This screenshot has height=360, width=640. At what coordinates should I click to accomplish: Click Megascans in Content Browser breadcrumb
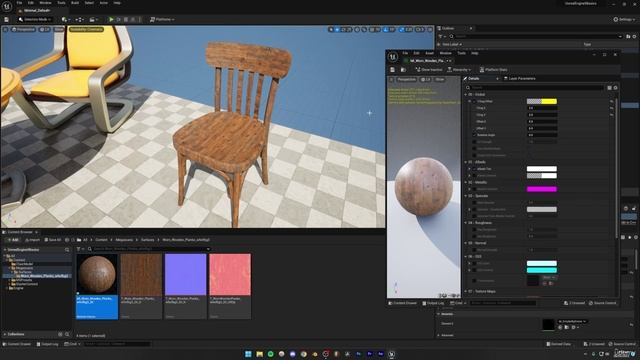coord(124,240)
